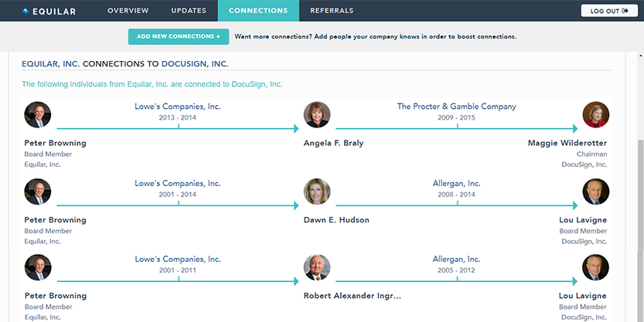Go to the Referrals tab
644x322 pixels.
pos(332,11)
